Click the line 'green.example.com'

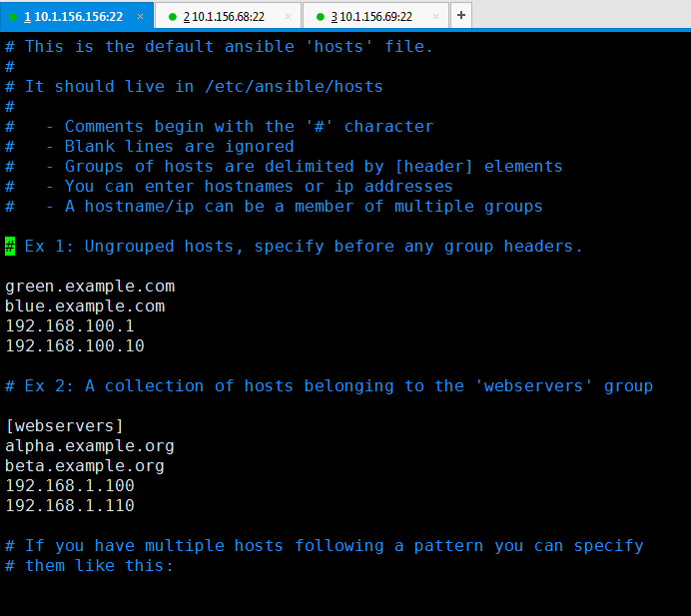90,287
